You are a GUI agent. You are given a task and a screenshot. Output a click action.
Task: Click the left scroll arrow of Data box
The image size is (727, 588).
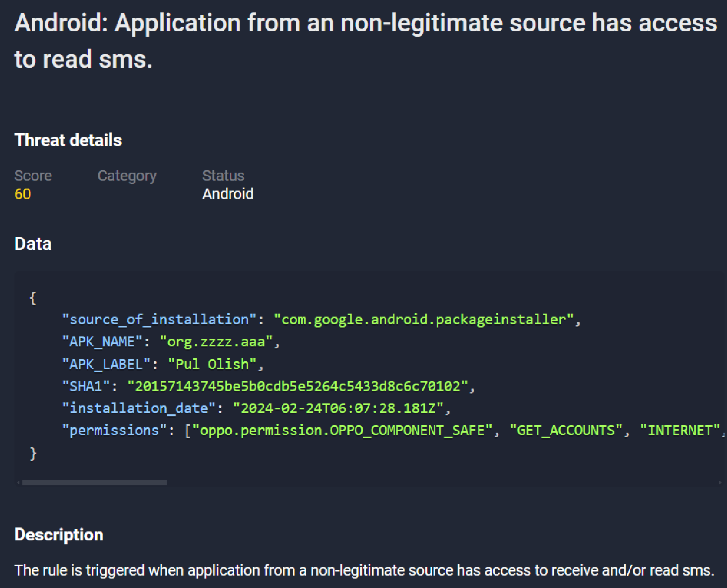(x=18, y=482)
